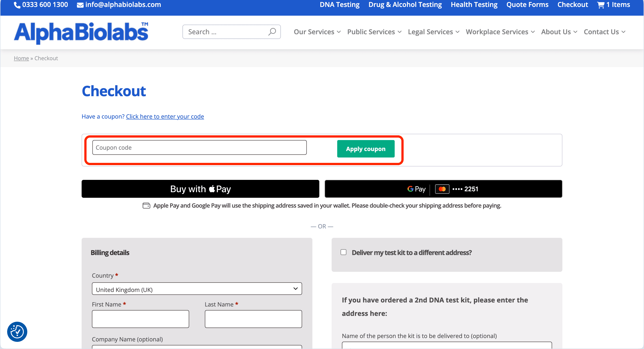Expand Legal Services dropdown
Image resolution: width=644 pixels, height=349 pixels.
[434, 32]
